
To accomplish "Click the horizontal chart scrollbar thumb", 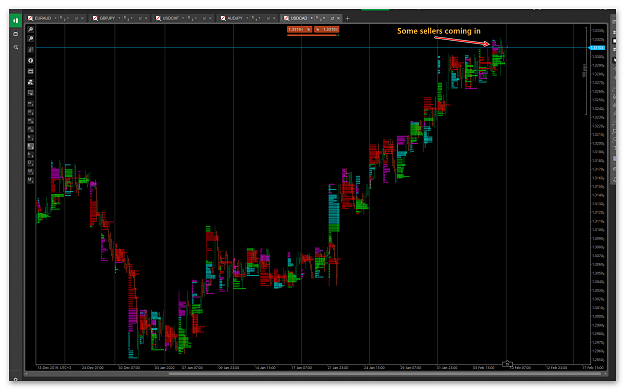I will 386,374.
